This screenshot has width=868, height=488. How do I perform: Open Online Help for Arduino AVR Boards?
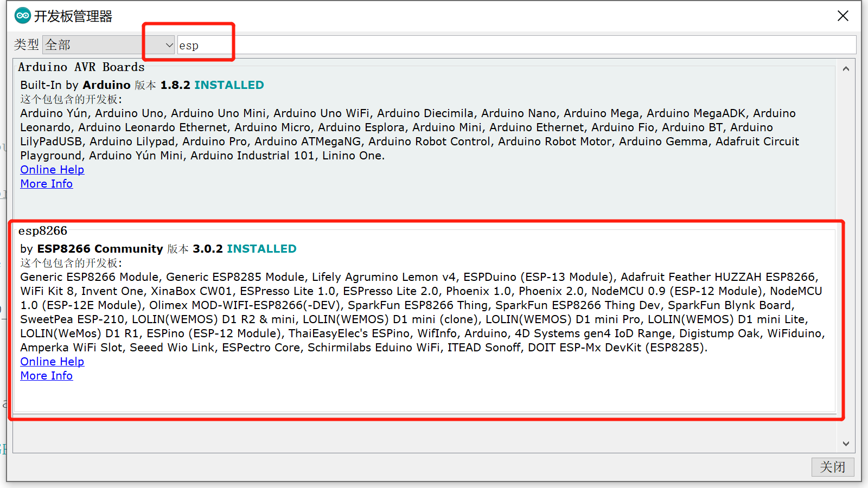tap(52, 170)
